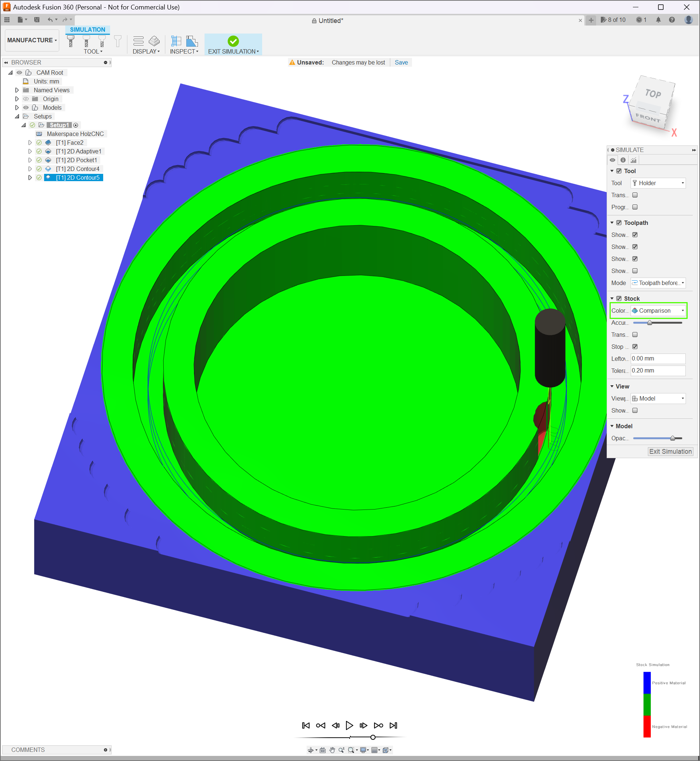Uncheck the Toolpath checkbox
This screenshot has height=761, width=700.
coord(619,223)
